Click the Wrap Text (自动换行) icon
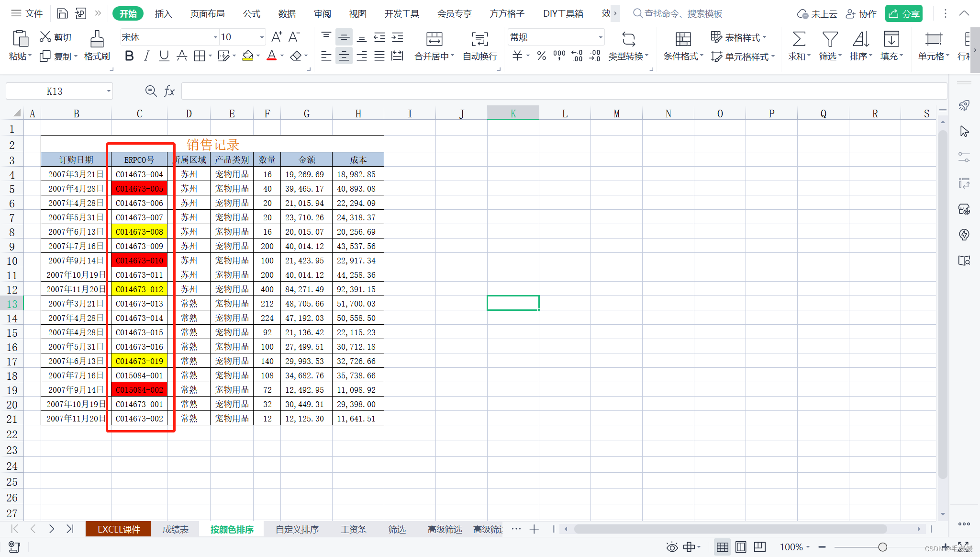This screenshot has width=980, height=557. coord(479,39)
